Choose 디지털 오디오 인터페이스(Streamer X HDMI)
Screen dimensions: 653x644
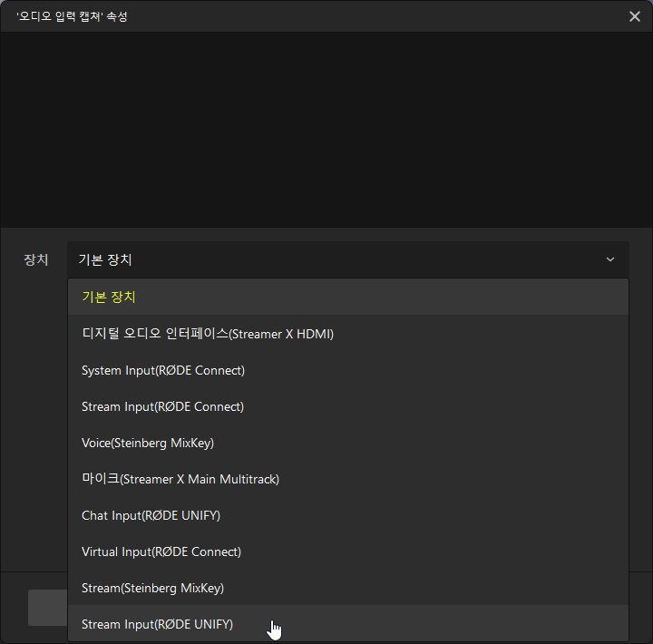click(x=348, y=334)
